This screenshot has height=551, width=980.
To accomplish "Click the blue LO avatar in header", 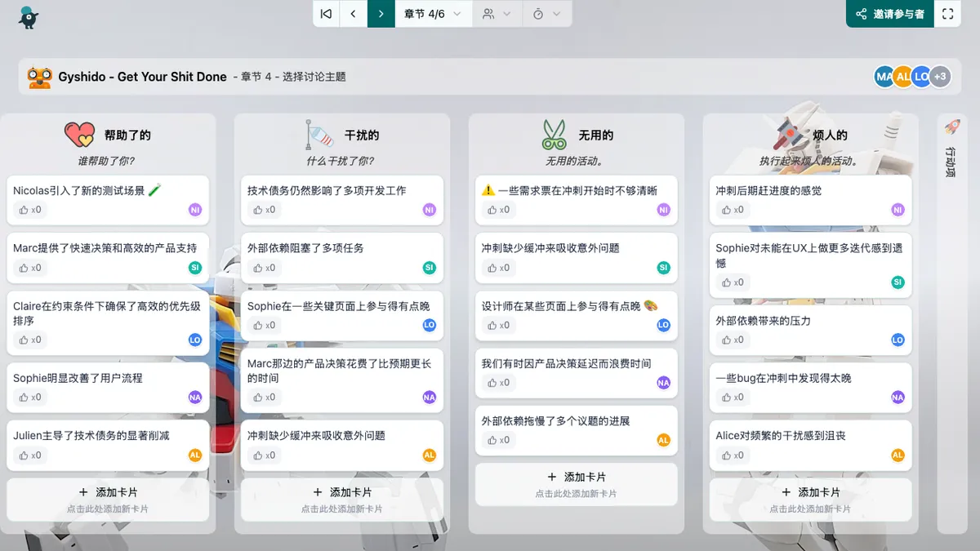I will (x=921, y=77).
